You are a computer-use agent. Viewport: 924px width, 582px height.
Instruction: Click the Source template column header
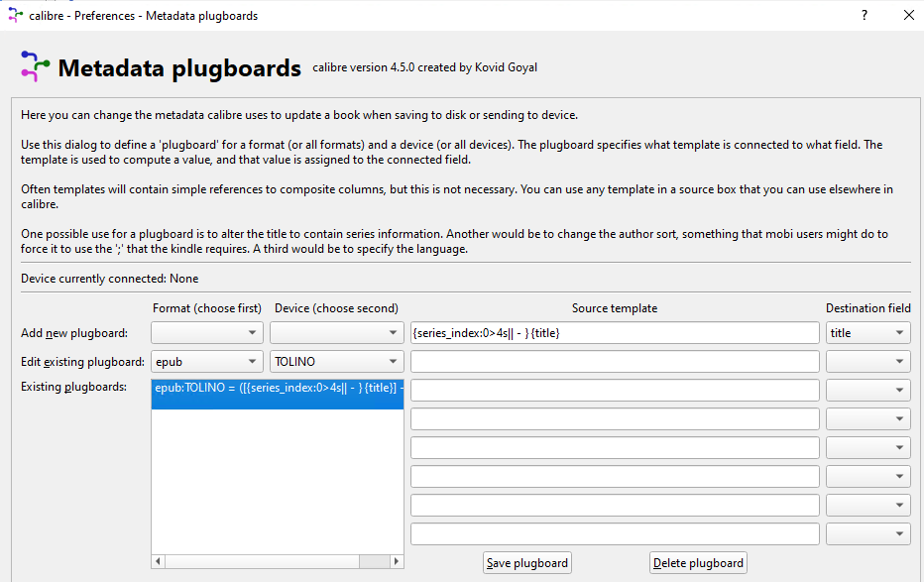pyautogui.click(x=615, y=308)
